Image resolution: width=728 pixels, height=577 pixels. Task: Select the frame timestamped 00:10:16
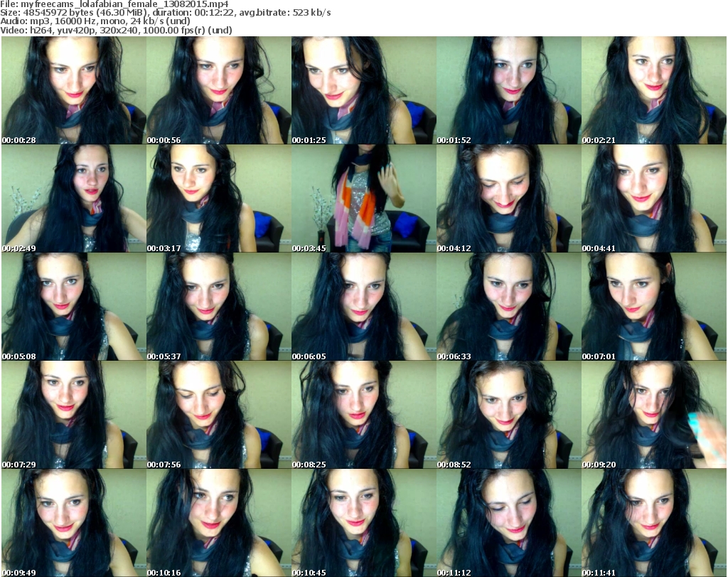click(x=219, y=523)
